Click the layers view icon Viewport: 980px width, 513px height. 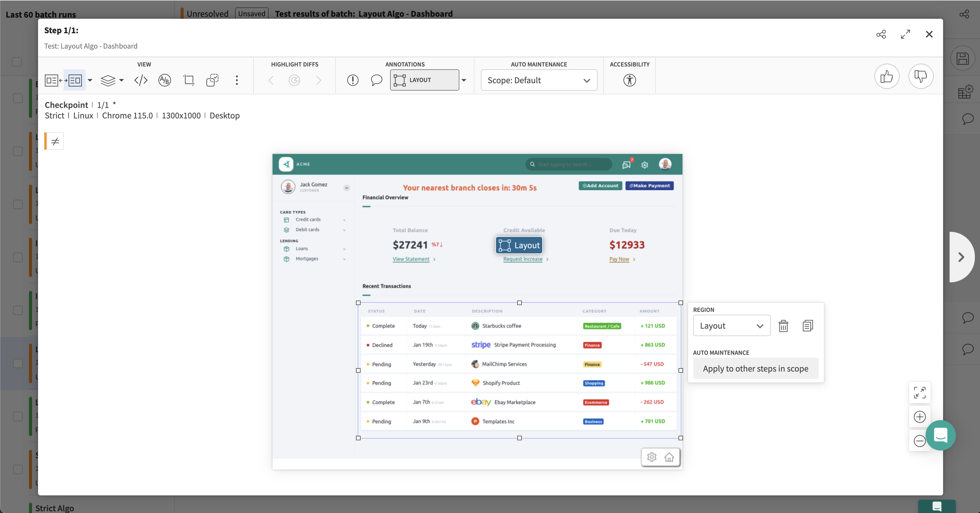pyautogui.click(x=108, y=80)
